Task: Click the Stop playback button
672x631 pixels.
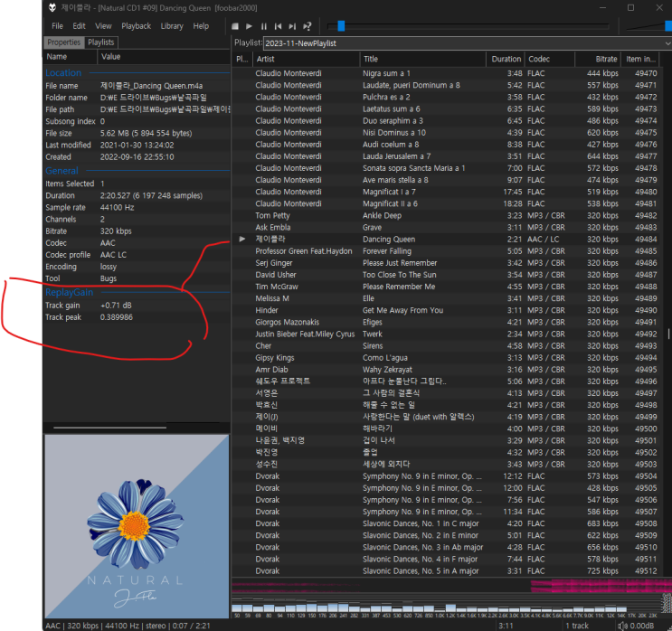Action: pyautogui.click(x=235, y=26)
